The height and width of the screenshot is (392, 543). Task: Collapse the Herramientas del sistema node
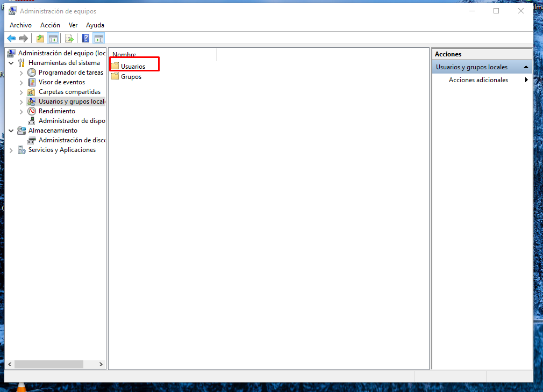pos(11,63)
